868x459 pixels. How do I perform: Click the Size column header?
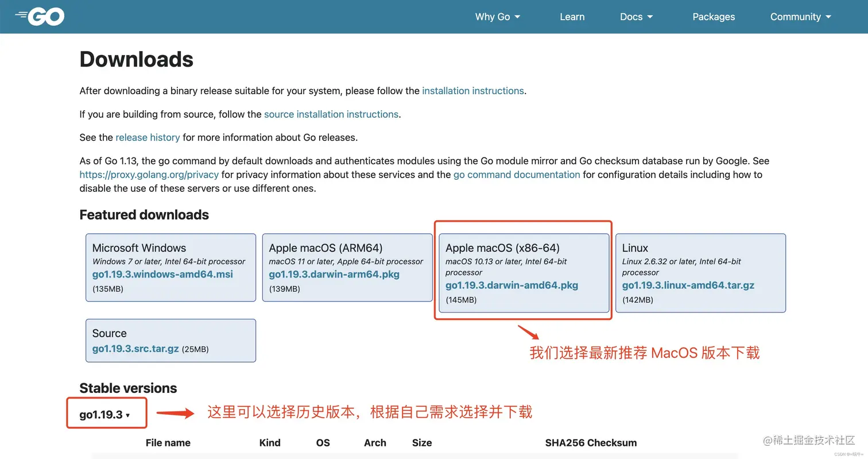pos(422,443)
